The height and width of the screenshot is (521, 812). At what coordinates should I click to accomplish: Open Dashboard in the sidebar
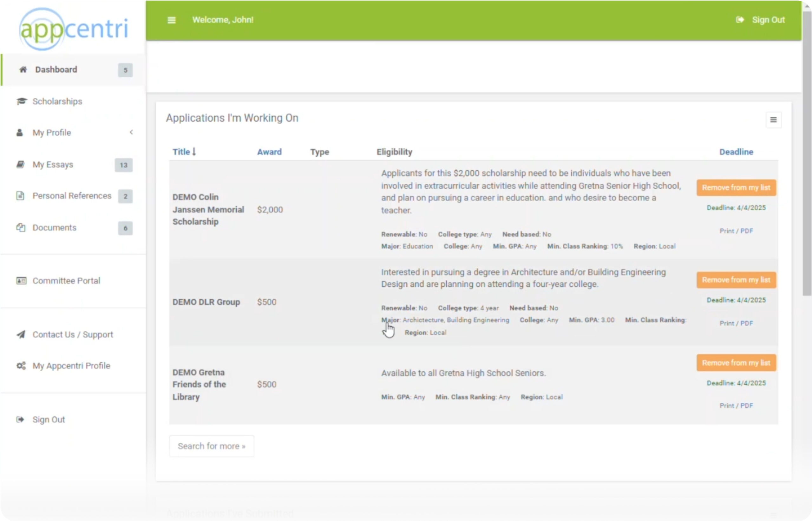(x=73, y=70)
